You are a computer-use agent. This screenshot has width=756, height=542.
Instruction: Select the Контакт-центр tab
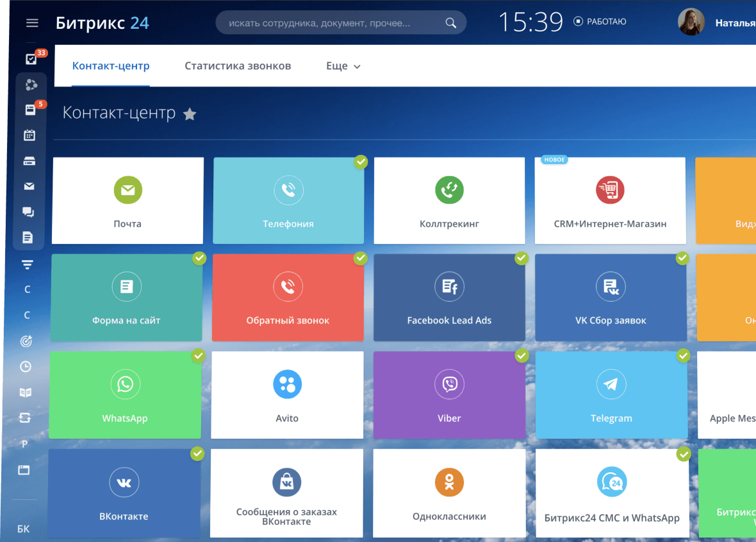(x=111, y=66)
